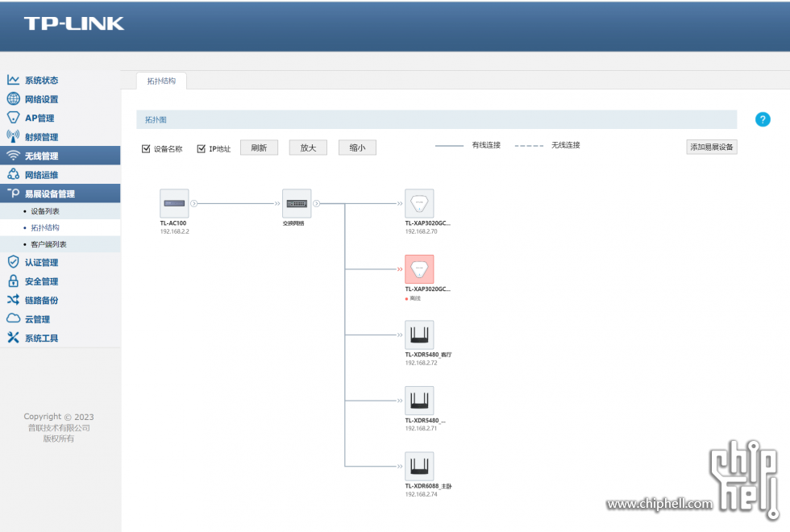Open the 设备列表 submenu item

(45, 211)
